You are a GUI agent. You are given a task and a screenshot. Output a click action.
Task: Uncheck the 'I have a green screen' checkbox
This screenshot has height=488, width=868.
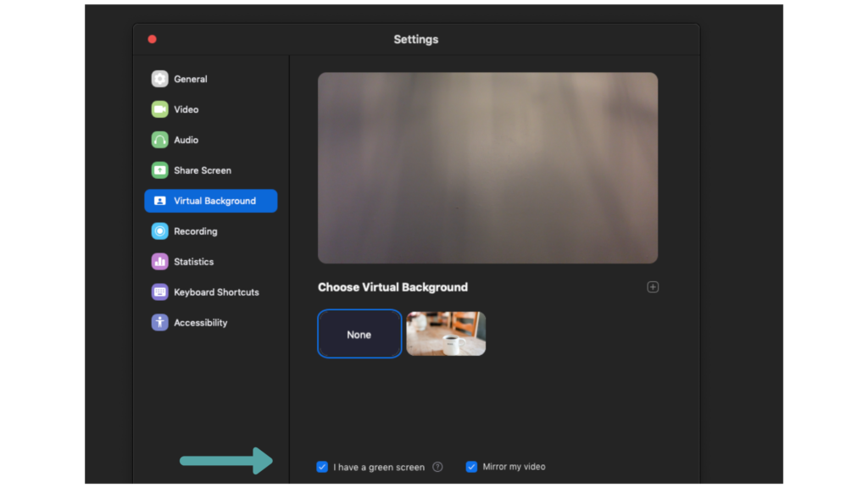coord(322,467)
